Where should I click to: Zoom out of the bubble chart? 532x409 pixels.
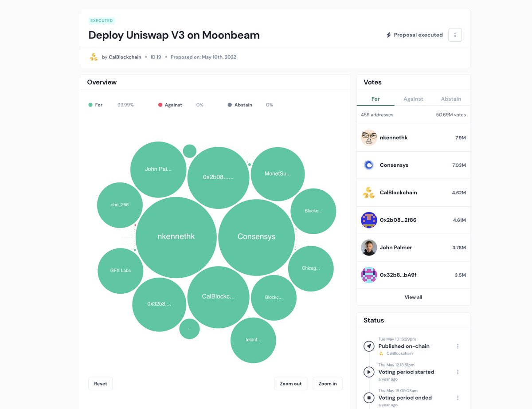coord(291,384)
